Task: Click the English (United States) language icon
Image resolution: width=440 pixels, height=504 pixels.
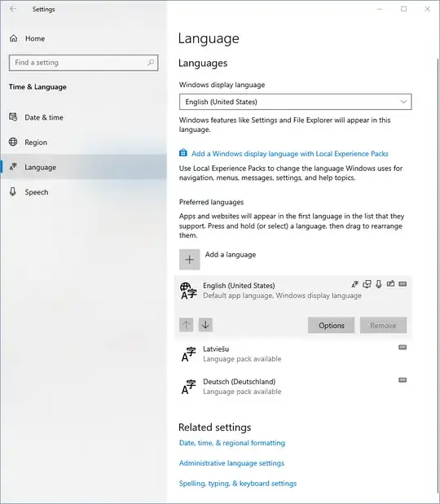Action: click(188, 291)
